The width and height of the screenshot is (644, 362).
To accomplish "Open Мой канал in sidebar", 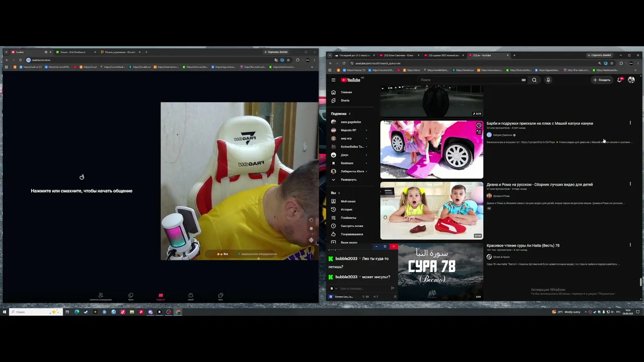I will pyautogui.click(x=350, y=201).
